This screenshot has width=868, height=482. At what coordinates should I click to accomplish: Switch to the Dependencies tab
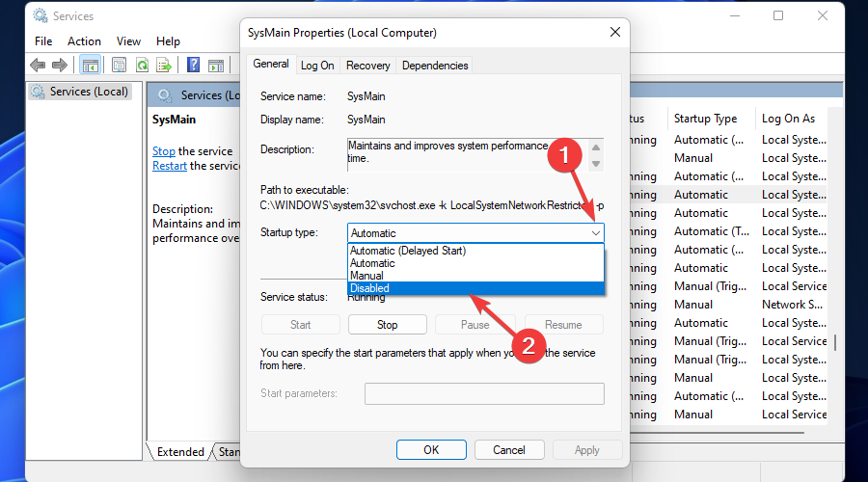[435, 66]
